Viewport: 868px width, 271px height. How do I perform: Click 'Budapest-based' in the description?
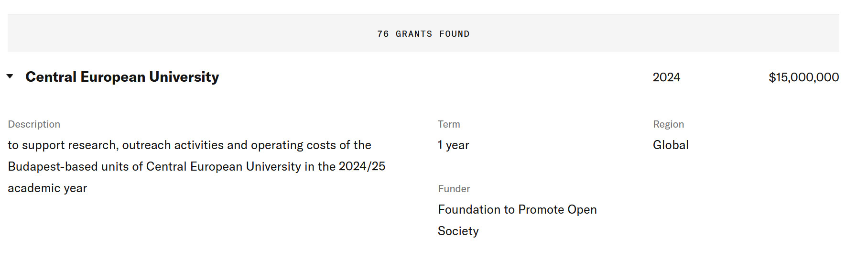pos(53,167)
